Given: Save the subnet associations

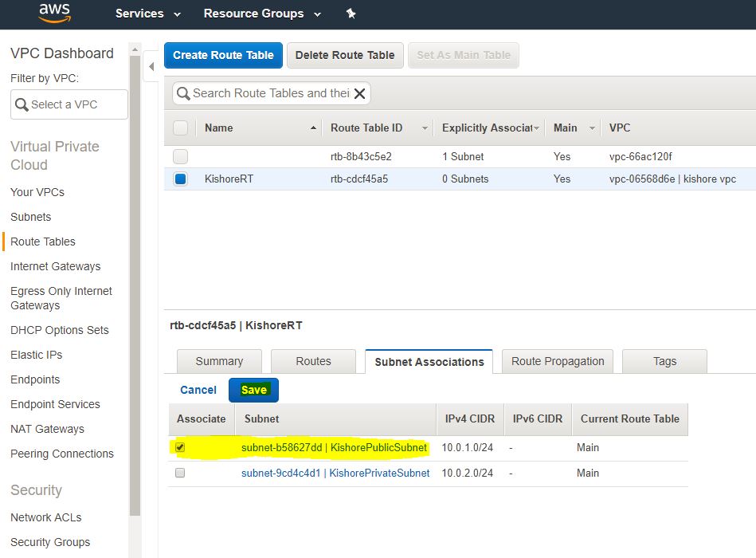Looking at the screenshot, I should click(x=253, y=390).
